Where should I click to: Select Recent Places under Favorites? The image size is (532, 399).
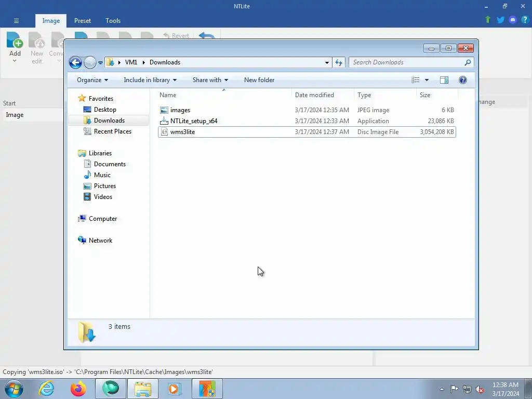click(112, 131)
